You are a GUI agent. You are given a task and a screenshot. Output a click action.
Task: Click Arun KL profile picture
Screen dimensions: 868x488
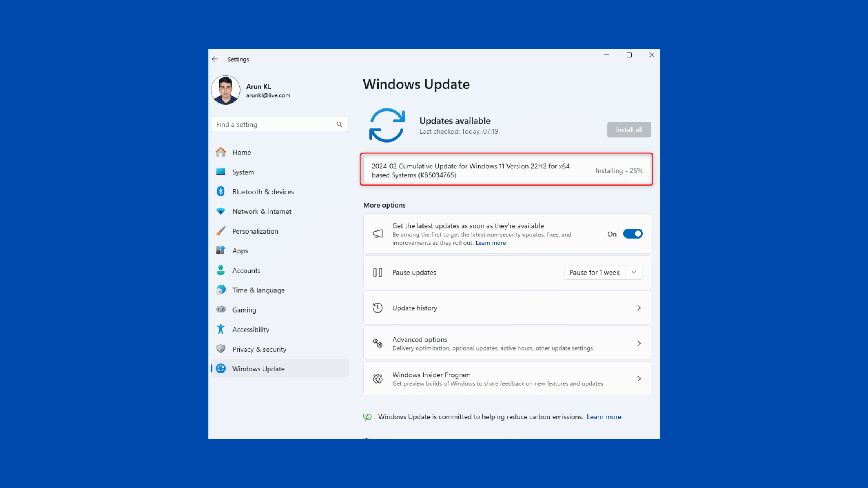tap(226, 90)
